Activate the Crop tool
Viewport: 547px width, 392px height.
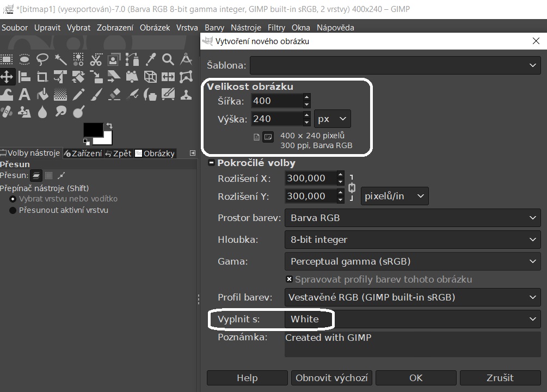[42, 77]
